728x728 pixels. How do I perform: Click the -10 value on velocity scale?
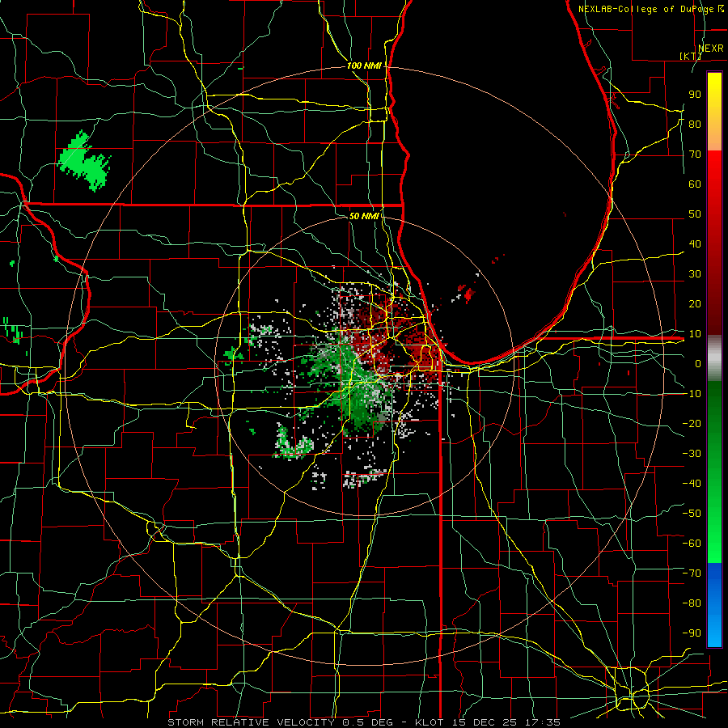[692, 394]
